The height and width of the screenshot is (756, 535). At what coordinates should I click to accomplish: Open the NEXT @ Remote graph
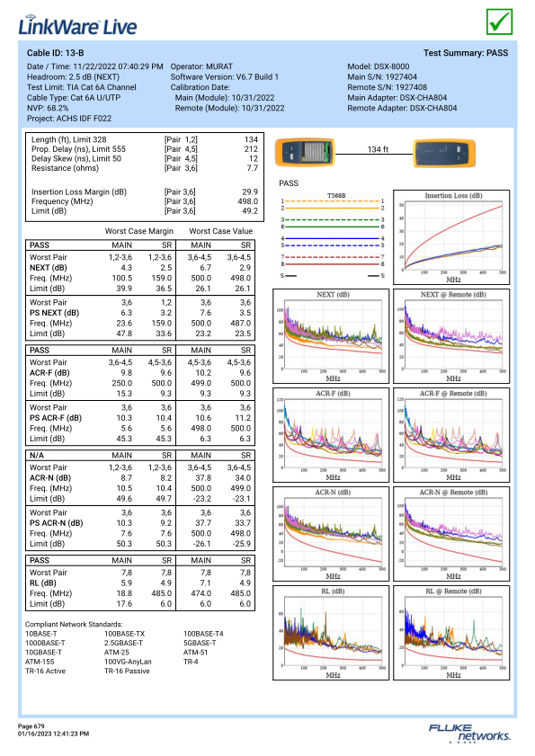coord(451,336)
